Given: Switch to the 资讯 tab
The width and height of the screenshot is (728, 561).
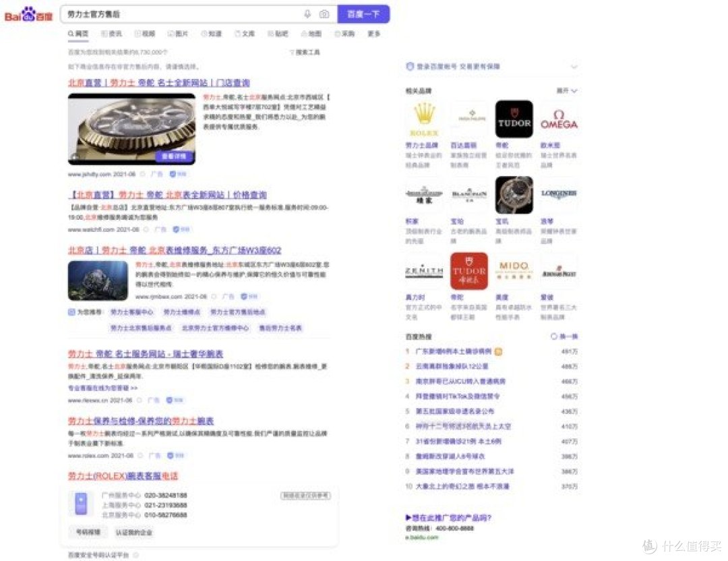Looking at the screenshot, I should click(111, 34).
